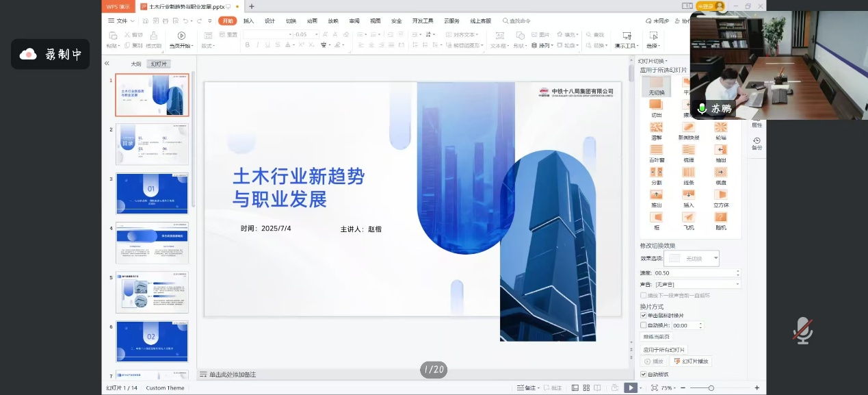868x395 pixels.
Task: Uncheck 单击鼠标时换片 checkbox
Action: click(x=643, y=316)
